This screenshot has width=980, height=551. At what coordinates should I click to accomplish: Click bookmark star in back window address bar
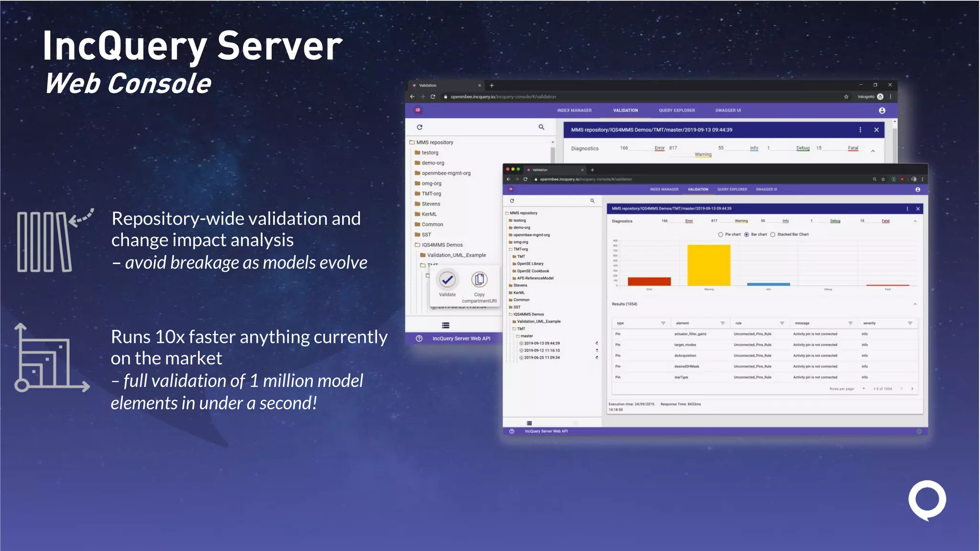[x=846, y=97]
